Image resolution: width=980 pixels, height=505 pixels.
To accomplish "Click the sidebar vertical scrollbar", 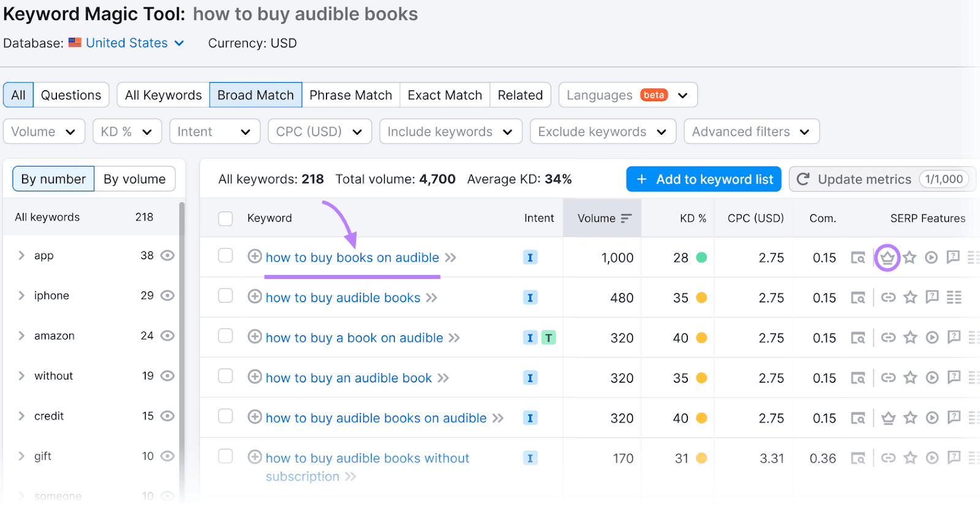I will [182, 306].
